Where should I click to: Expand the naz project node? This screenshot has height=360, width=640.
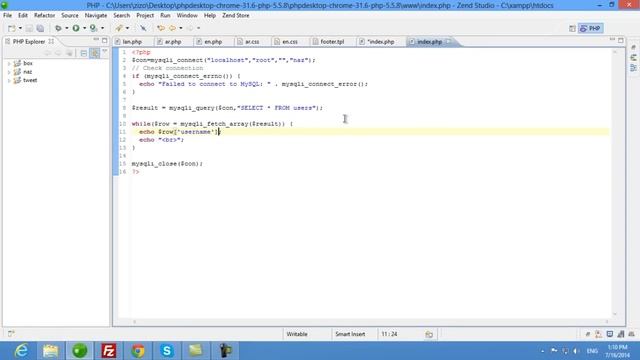pos(9,72)
